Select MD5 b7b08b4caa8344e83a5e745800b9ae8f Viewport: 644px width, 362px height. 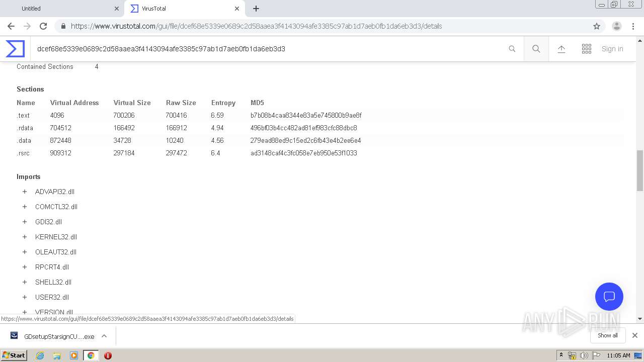point(306,115)
